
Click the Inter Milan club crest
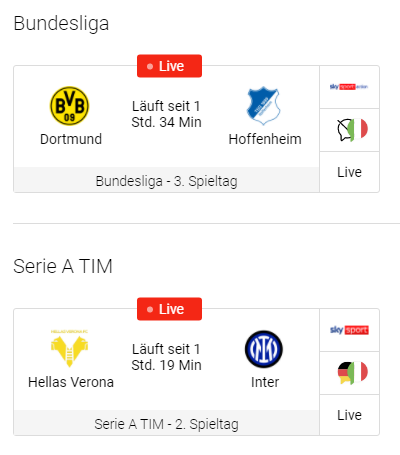[264, 349]
